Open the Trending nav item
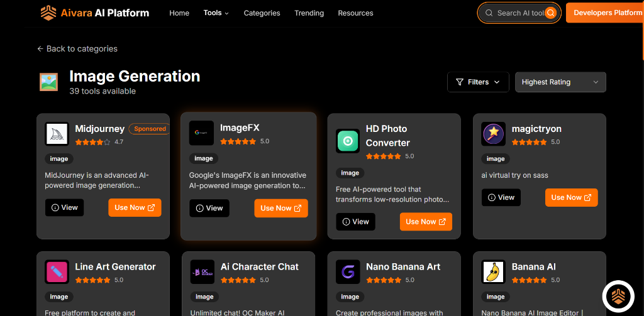The image size is (644, 316). coord(309,13)
